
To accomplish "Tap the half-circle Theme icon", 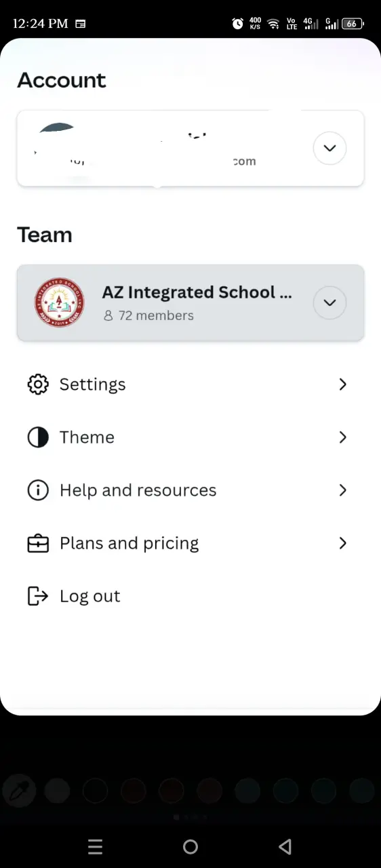I will [x=38, y=437].
